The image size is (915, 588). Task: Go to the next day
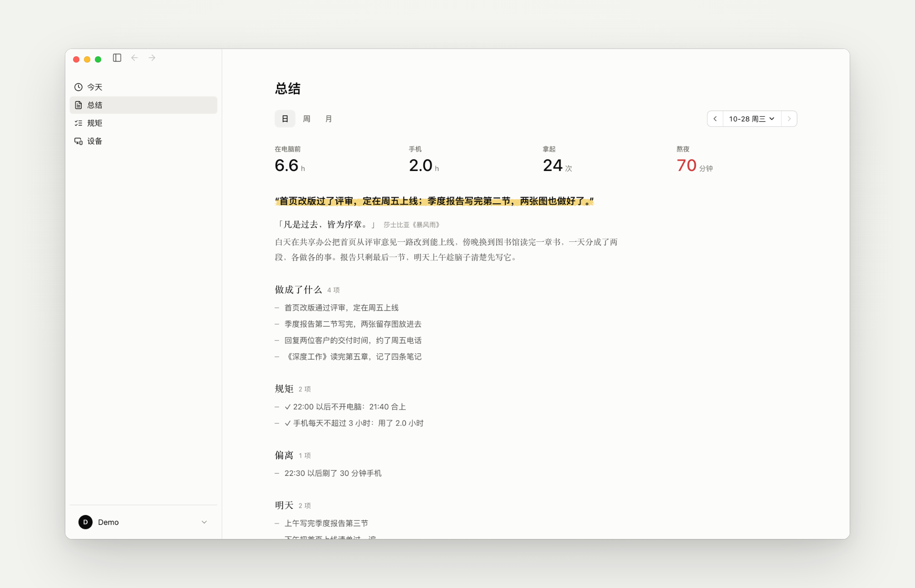click(789, 119)
